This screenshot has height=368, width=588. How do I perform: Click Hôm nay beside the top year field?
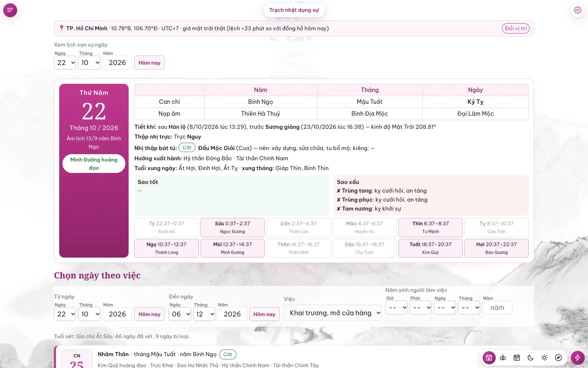pyautogui.click(x=149, y=63)
